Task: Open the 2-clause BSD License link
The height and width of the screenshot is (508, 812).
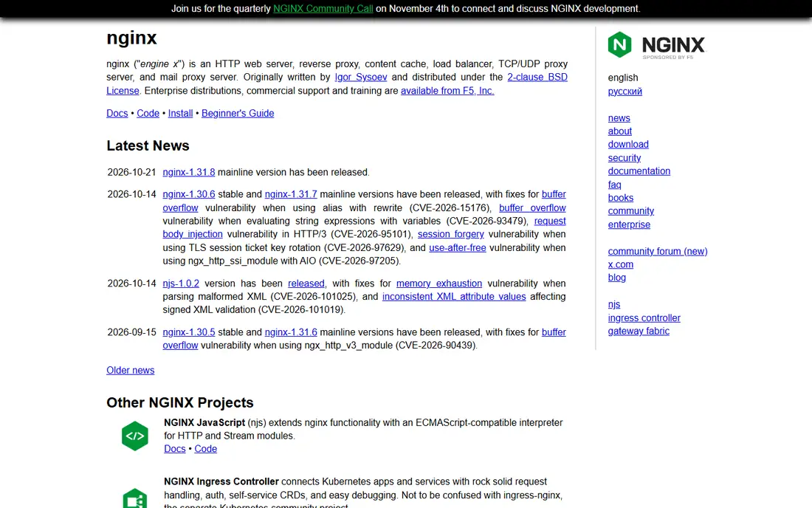Action: 537,77
